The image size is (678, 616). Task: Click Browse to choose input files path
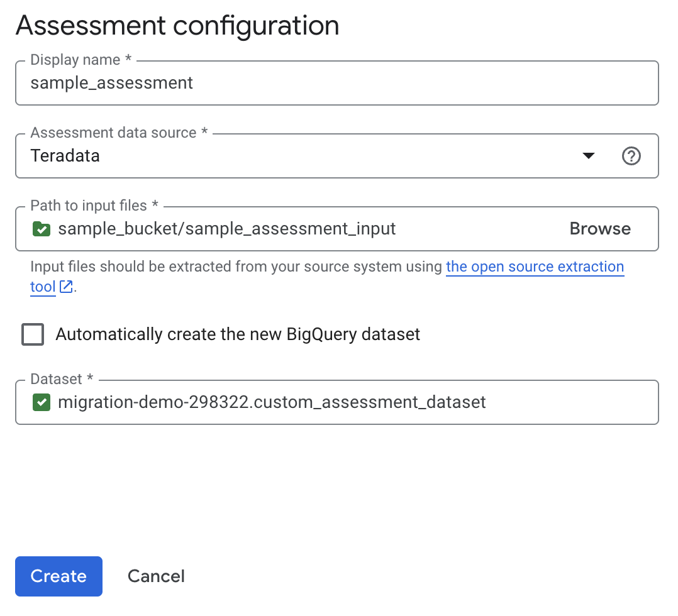pyautogui.click(x=599, y=229)
